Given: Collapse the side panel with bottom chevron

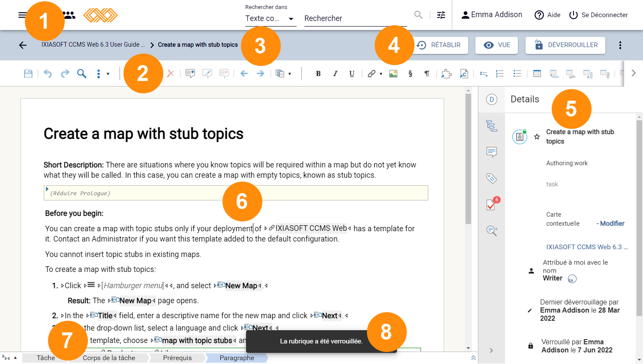Looking at the screenshot, I should 491,350.
